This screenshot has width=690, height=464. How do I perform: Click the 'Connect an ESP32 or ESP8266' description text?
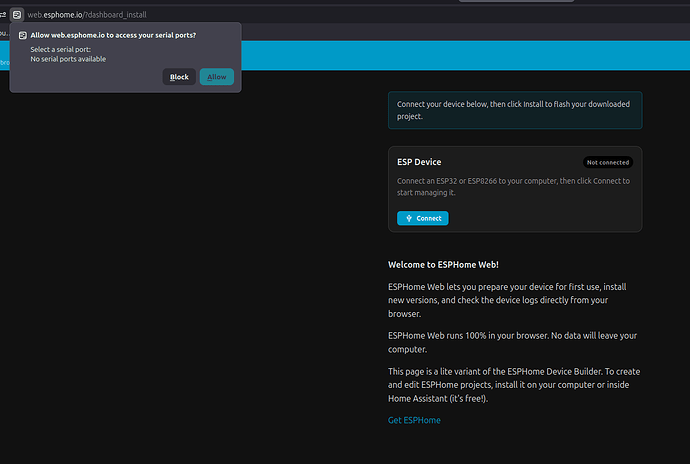pyautogui.click(x=513, y=187)
